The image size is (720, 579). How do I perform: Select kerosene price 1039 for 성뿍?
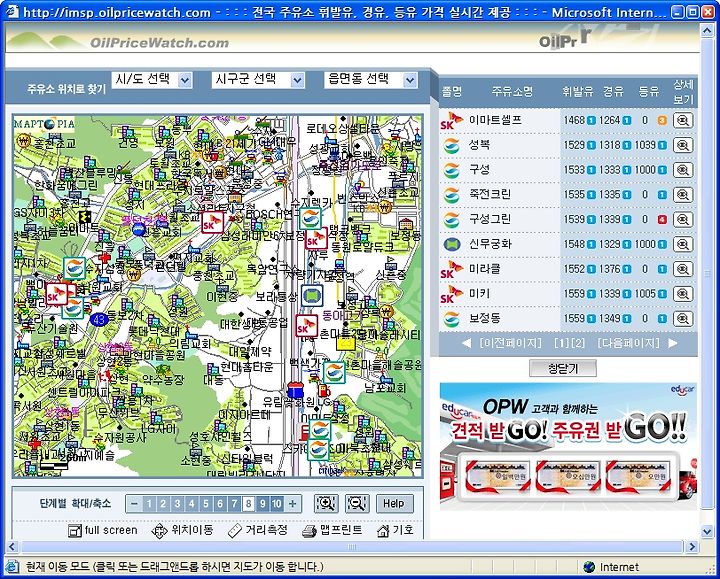tap(645, 145)
